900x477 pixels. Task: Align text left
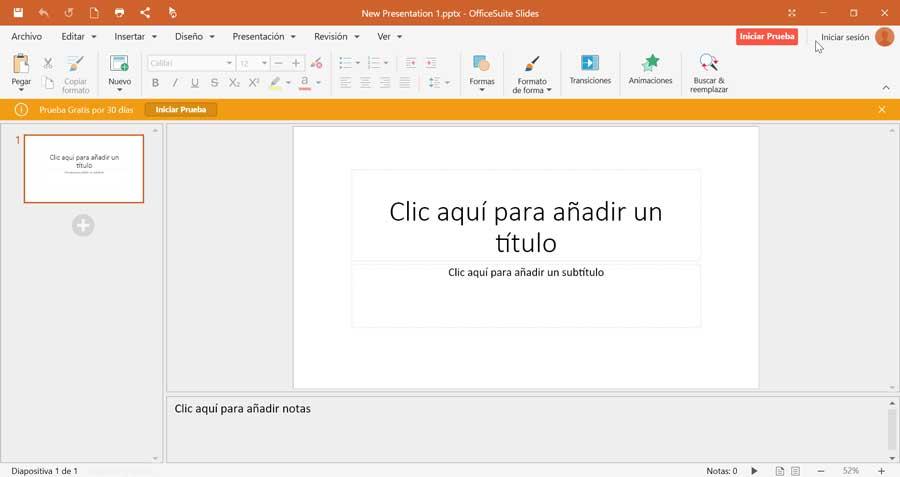click(x=346, y=83)
